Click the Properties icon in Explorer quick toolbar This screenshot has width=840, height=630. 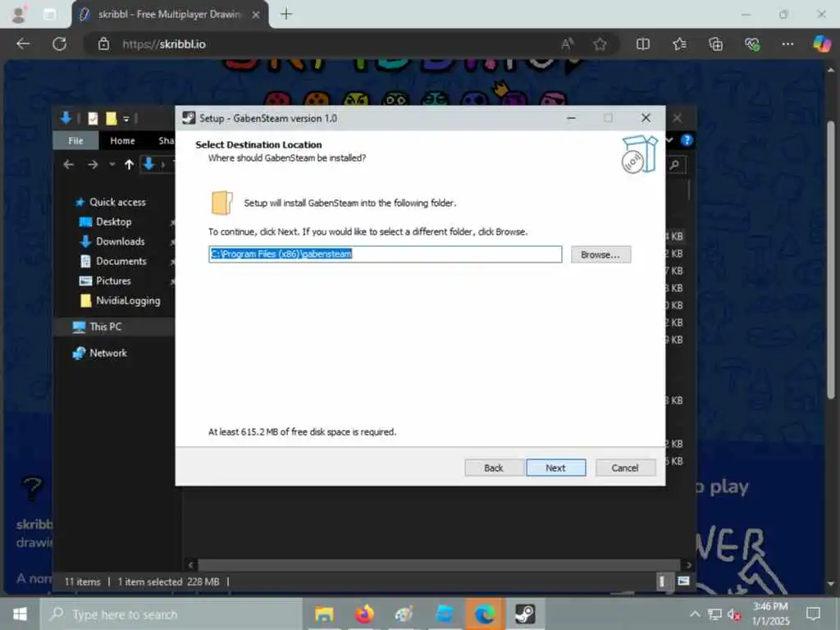click(93, 118)
